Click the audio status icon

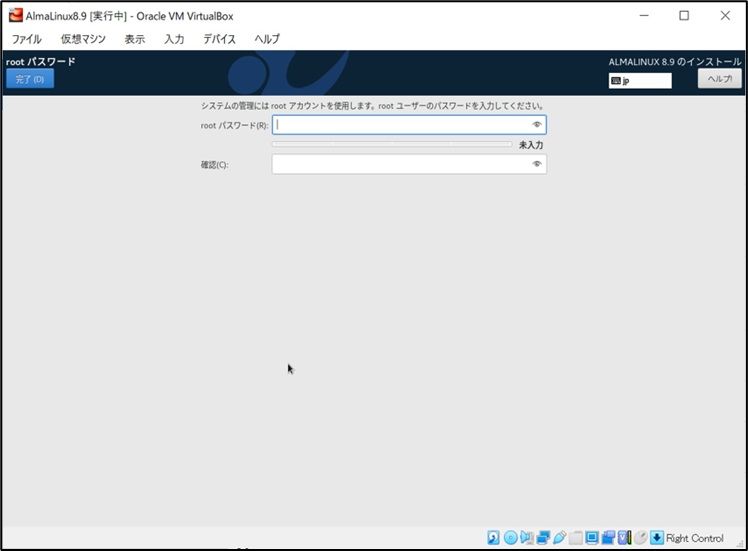(x=527, y=538)
